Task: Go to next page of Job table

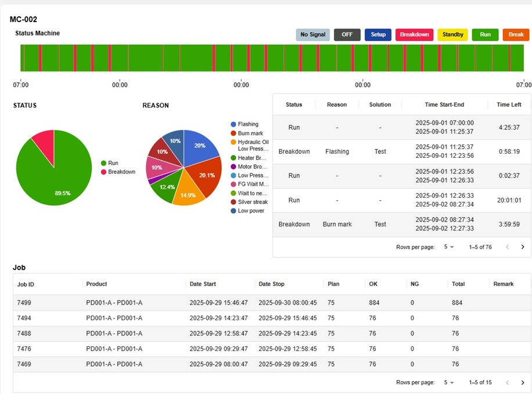Action: (x=522, y=382)
